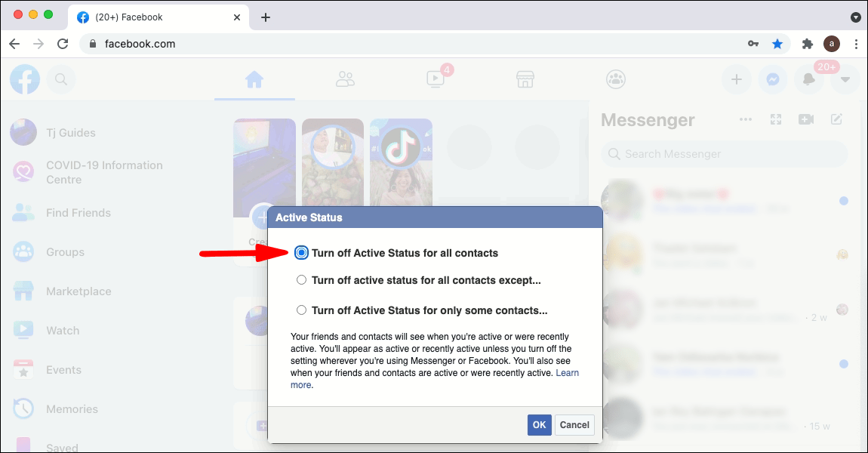Open Chrome three-dot menu
868x453 pixels.
(856, 44)
